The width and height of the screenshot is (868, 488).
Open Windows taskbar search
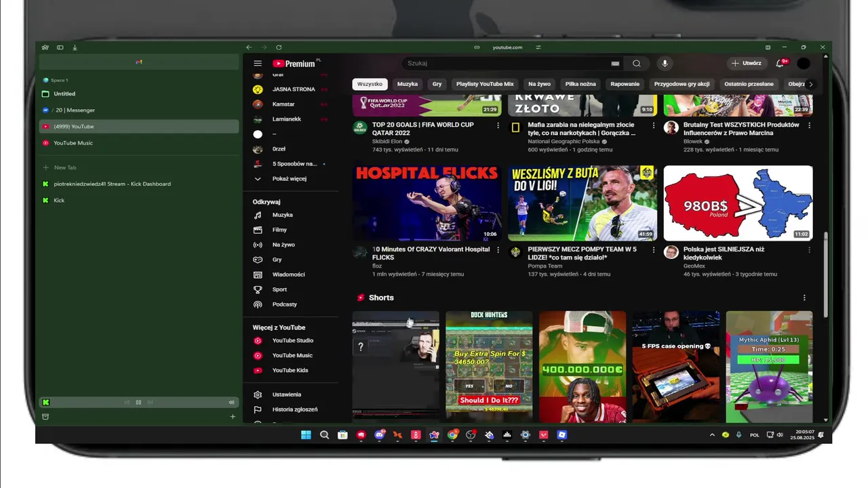tap(324, 435)
